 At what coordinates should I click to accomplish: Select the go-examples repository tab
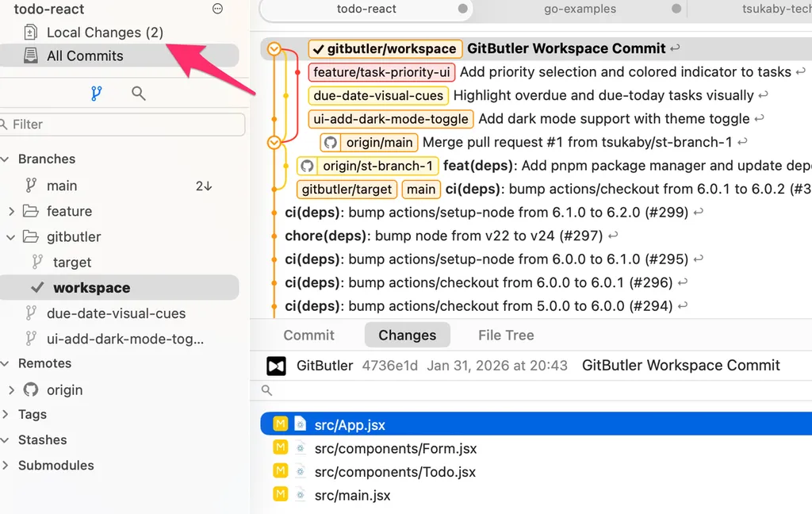point(580,9)
